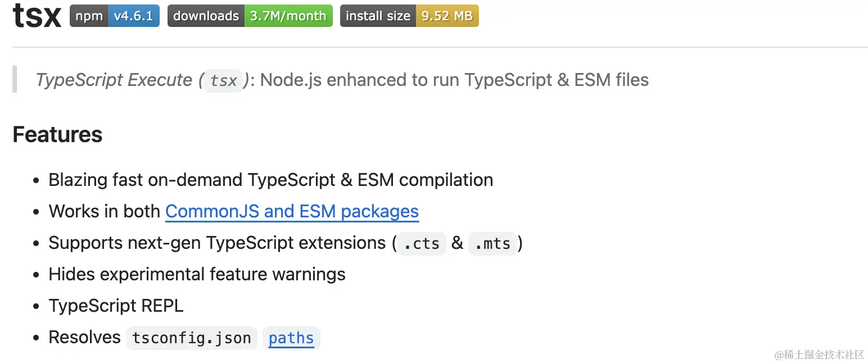Click the .mts code snippet
Screen dimensions: 868x364
pos(492,244)
